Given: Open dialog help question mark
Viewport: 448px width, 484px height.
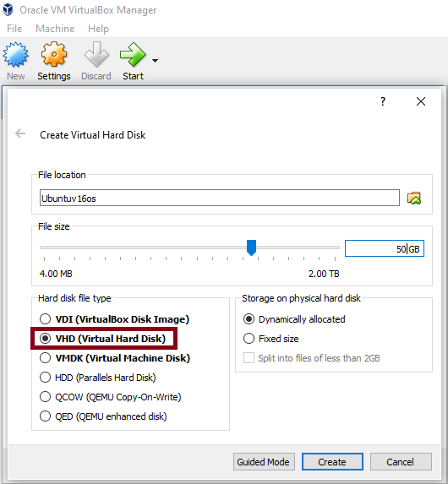Looking at the screenshot, I should 383,101.
